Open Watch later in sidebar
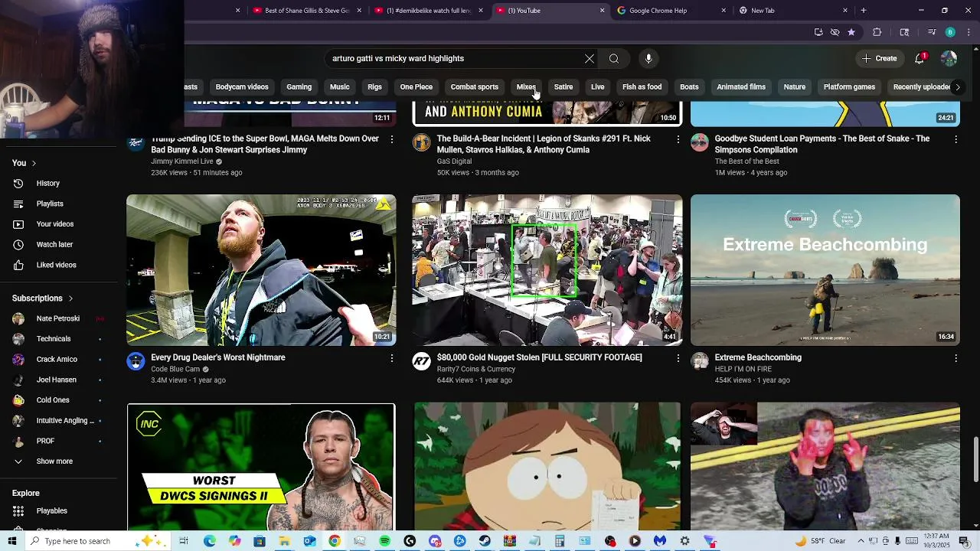This screenshot has height=551, width=980. click(x=54, y=245)
